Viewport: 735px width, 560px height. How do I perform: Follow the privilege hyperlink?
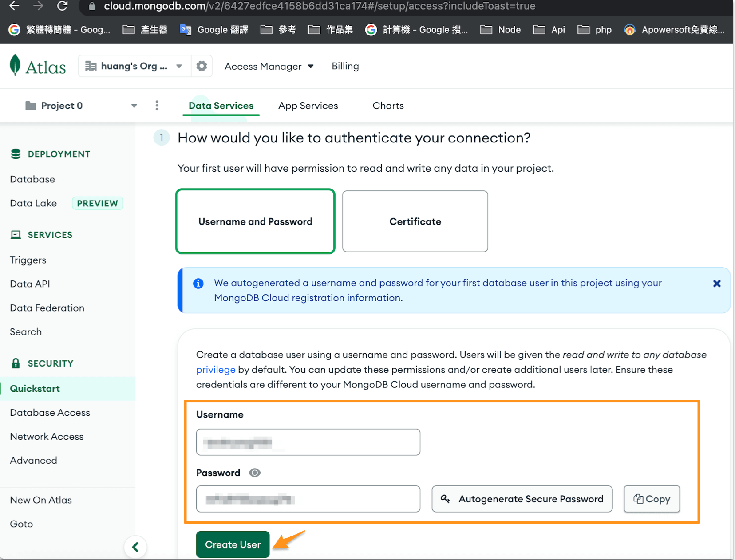pos(216,370)
